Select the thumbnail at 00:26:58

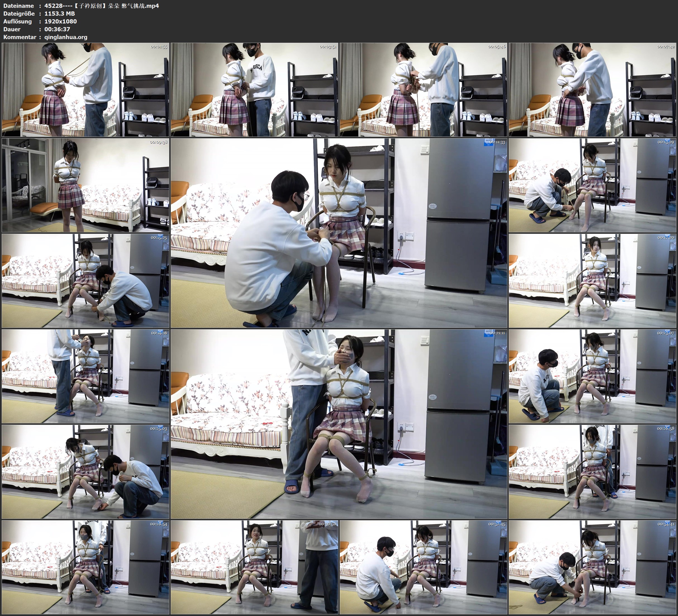592,471
